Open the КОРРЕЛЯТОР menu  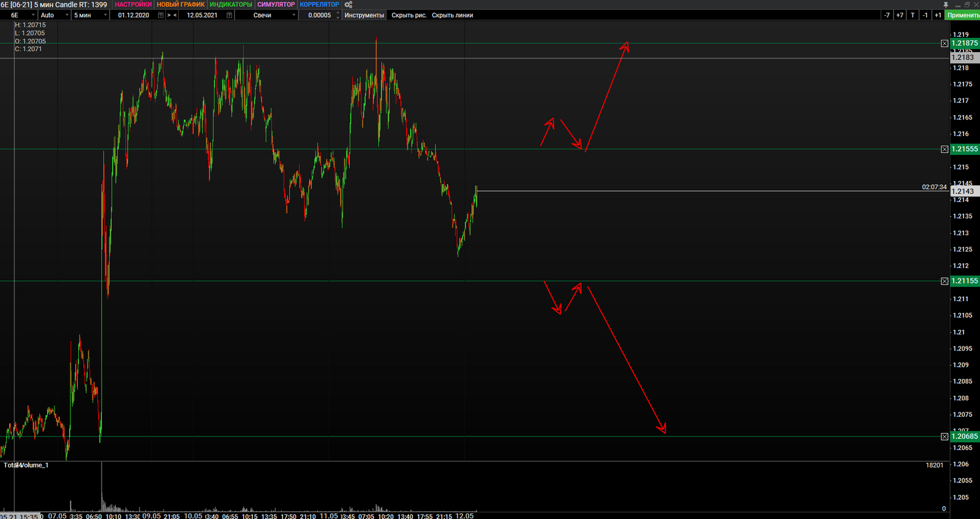(x=319, y=4)
